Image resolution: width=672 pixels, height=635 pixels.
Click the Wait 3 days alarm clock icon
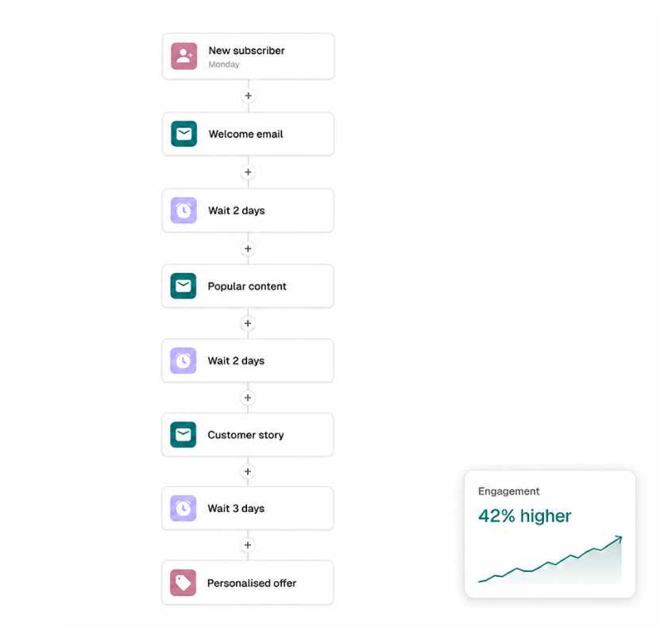point(183,508)
